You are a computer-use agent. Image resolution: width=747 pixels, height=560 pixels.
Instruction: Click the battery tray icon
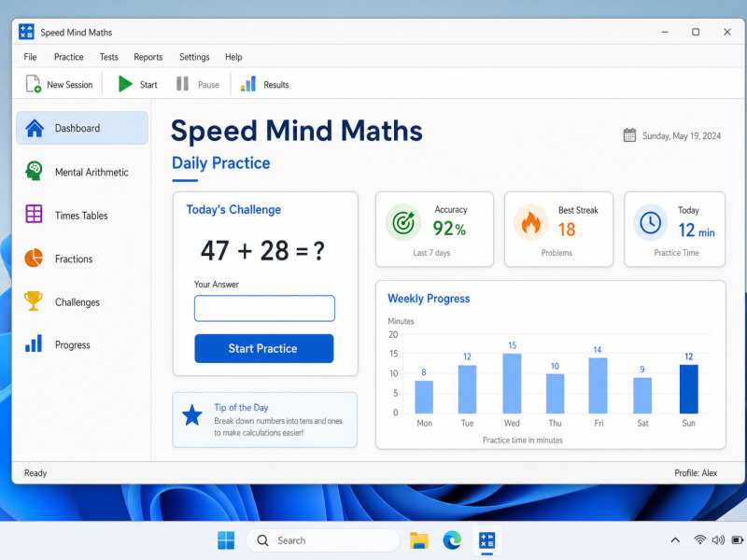coord(738,539)
